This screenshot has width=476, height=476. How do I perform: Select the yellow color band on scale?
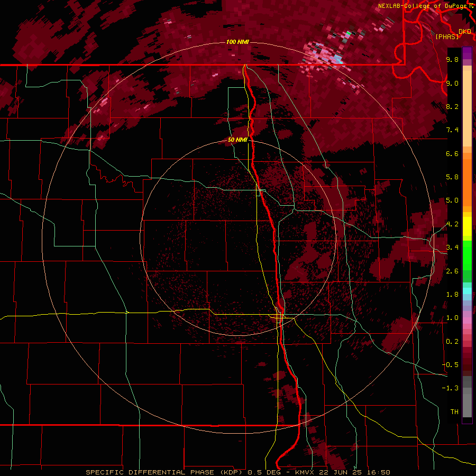click(x=467, y=226)
